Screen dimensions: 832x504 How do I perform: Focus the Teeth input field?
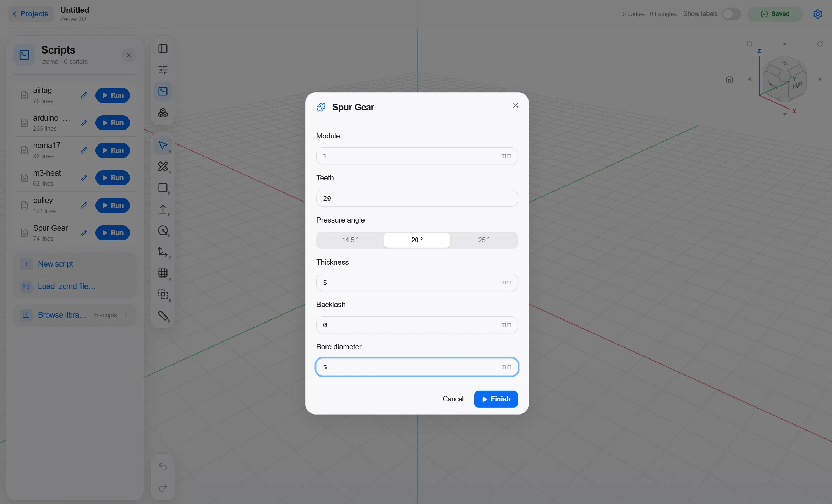pyautogui.click(x=417, y=198)
